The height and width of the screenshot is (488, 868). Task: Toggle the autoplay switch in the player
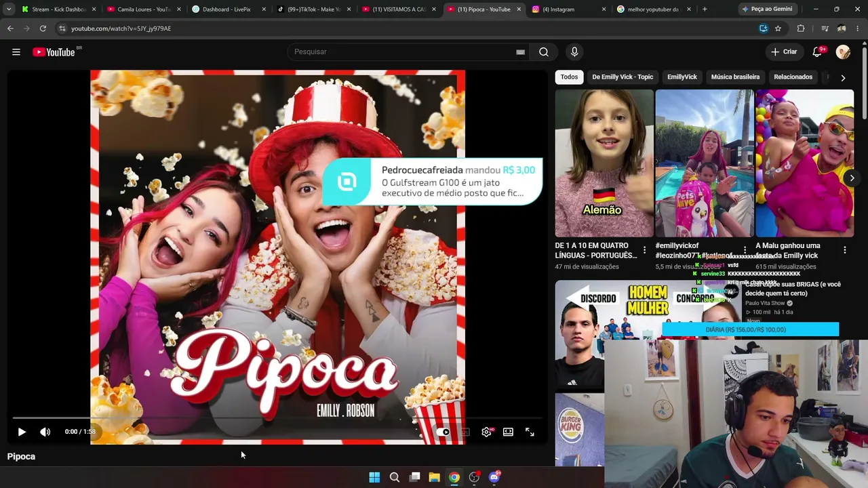click(443, 432)
